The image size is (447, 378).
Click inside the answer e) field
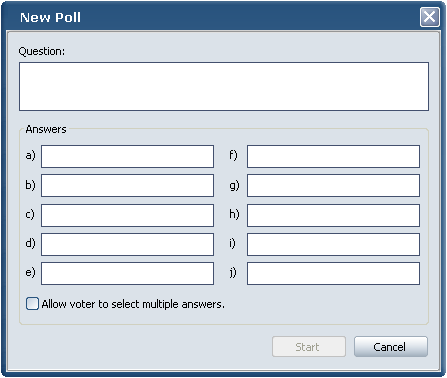127,273
